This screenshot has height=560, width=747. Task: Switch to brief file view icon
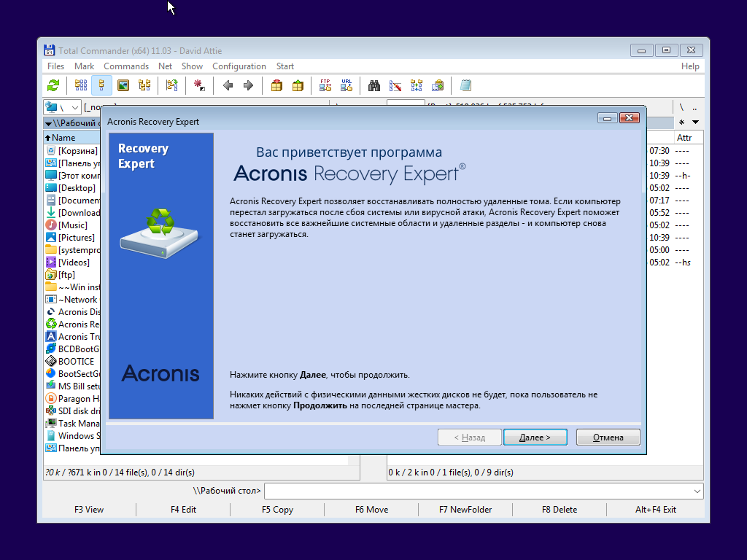pyautogui.click(x=81, y=86)
